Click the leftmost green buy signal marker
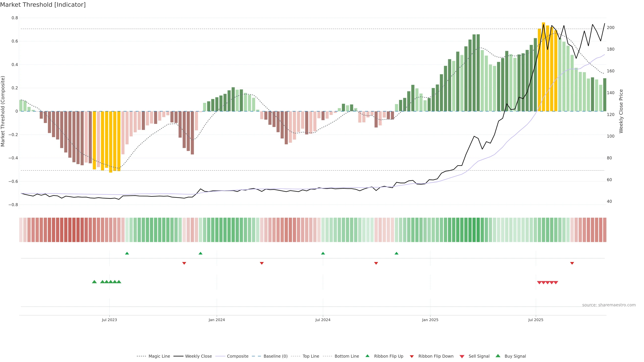This screenshot has height=362, width=644. click(x=94, y=282)
